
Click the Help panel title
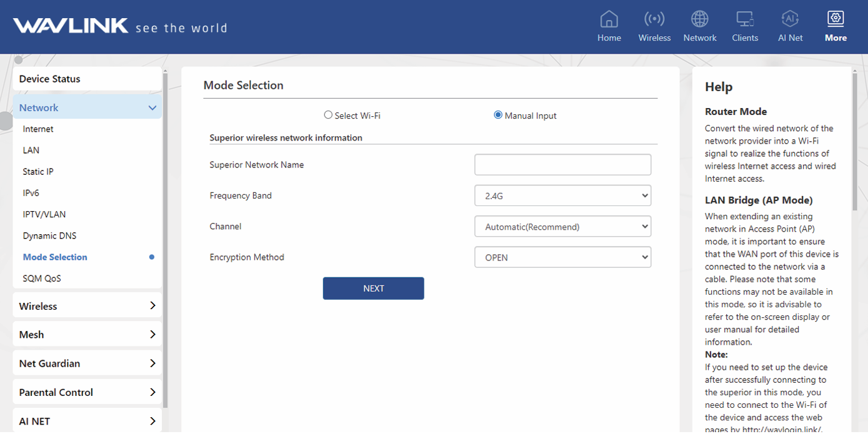coord(719,87)
